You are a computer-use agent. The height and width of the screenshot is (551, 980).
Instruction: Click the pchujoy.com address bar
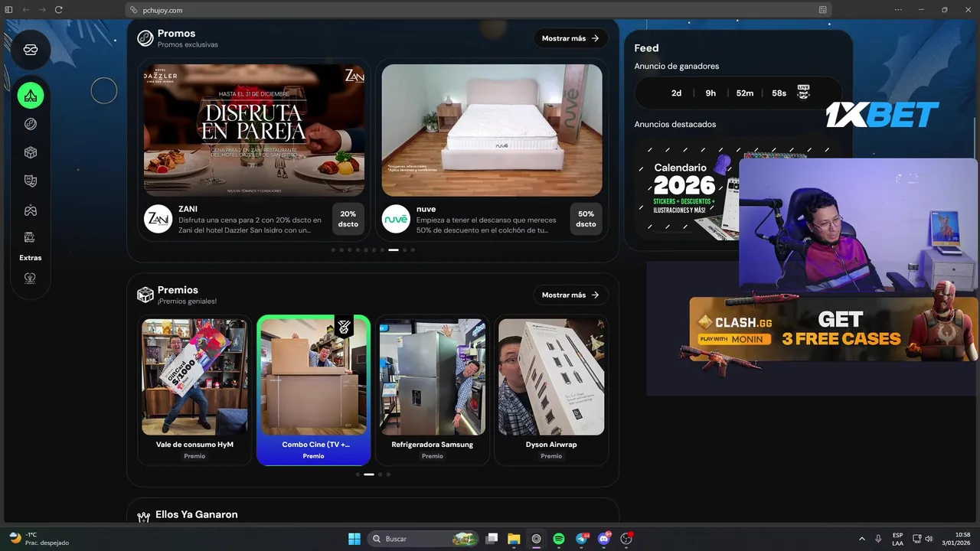[x=479, y=10]
